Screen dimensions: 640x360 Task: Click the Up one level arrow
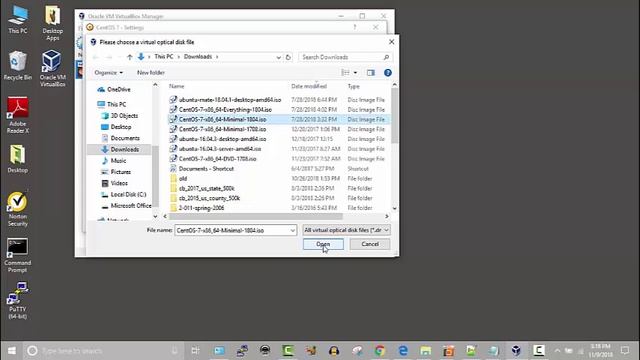(x=129, y=57)
